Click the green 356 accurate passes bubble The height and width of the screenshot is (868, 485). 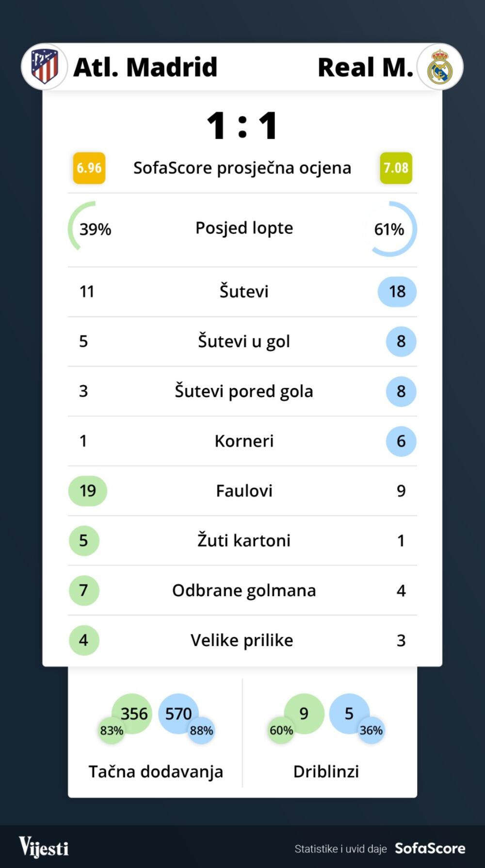coord(134,713)
